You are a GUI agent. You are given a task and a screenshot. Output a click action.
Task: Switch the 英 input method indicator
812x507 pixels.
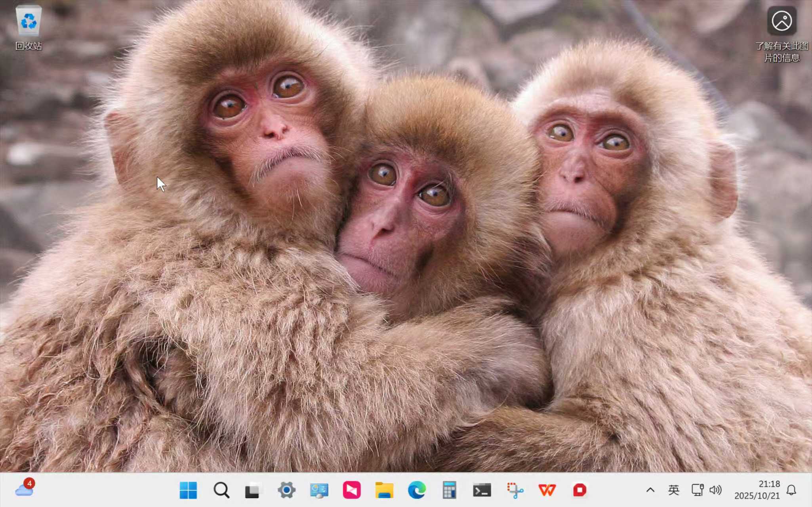(673, 490)
